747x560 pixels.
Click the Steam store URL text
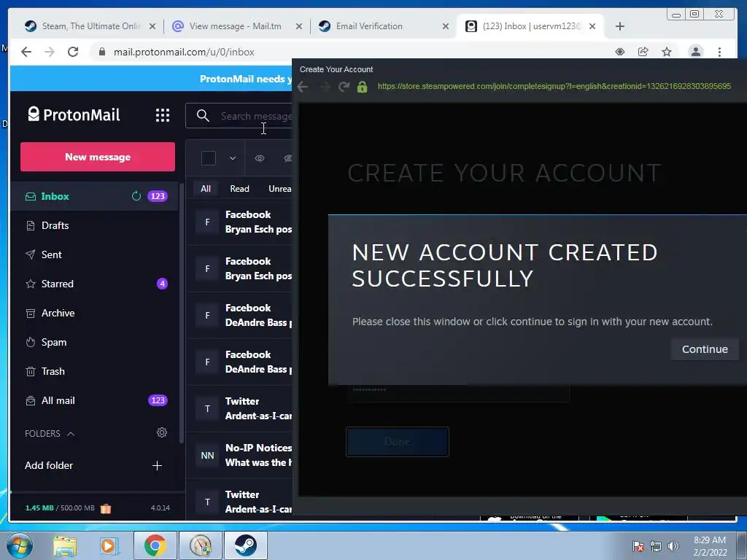(x=554, y=86)
